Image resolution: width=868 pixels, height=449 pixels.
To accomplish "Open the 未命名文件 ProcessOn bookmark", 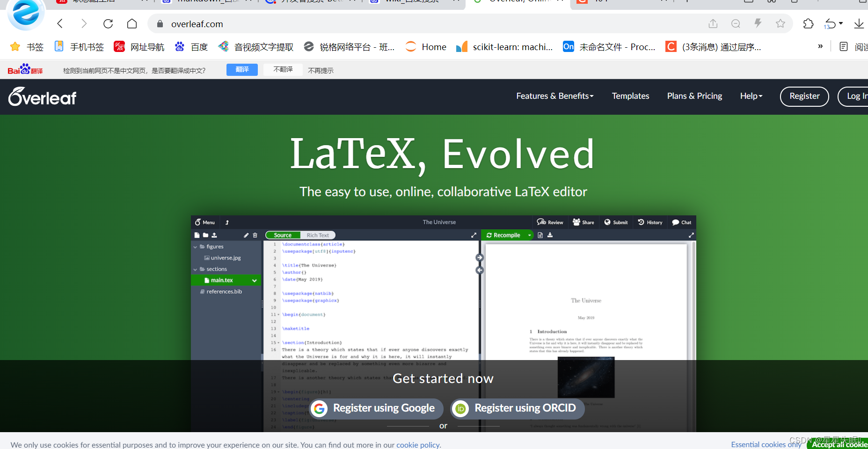I will [x=609, y=47].
